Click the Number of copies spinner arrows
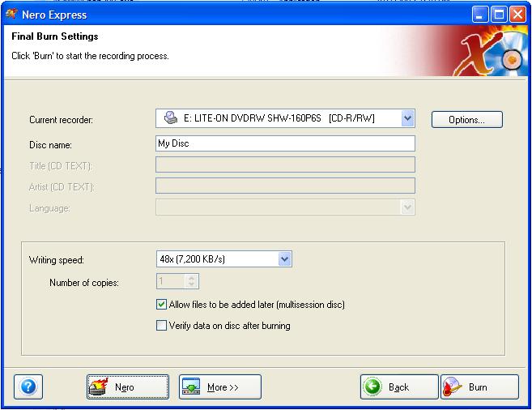Image resolution: width=532 pixels, height=410 pixels. [191, 281]
